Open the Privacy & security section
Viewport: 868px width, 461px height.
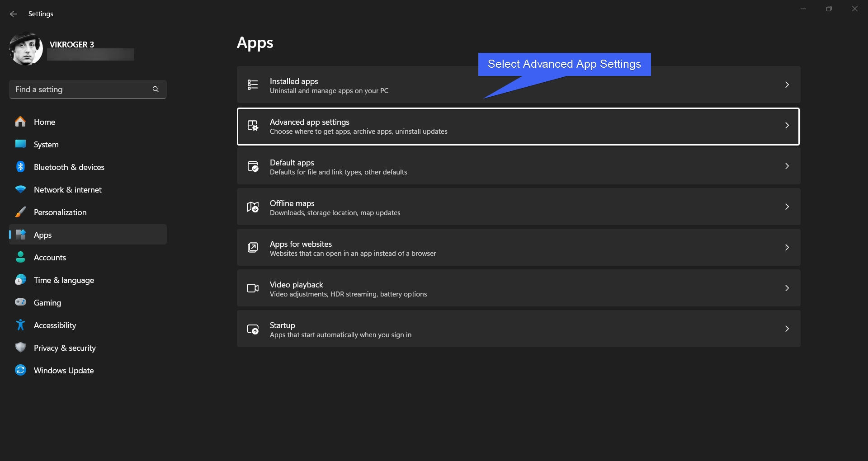65,348
